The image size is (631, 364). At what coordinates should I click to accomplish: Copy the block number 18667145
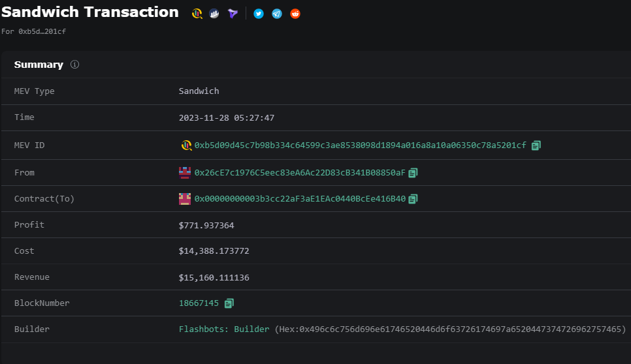point(229,303)
